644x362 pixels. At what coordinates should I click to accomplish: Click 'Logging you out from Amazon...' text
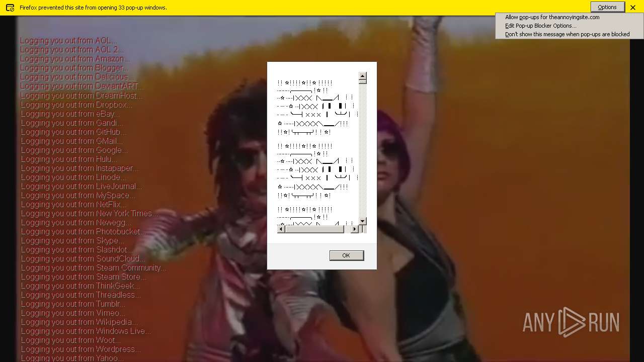(x=75, y=59)
